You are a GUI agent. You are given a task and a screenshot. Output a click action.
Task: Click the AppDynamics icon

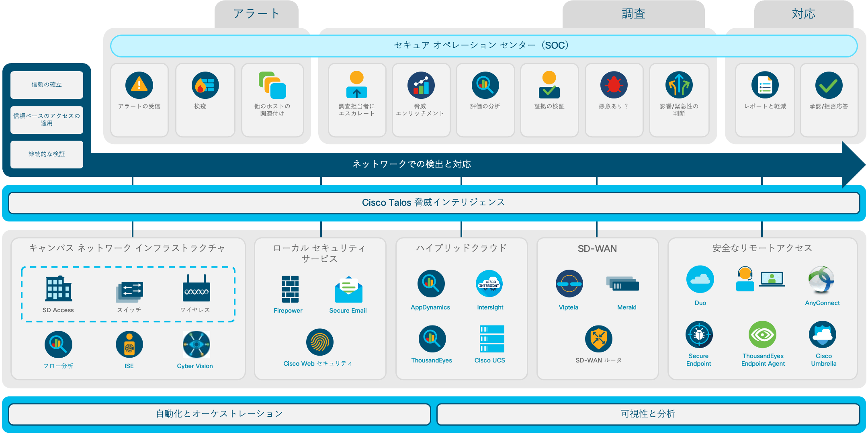[x=431, y=284]
